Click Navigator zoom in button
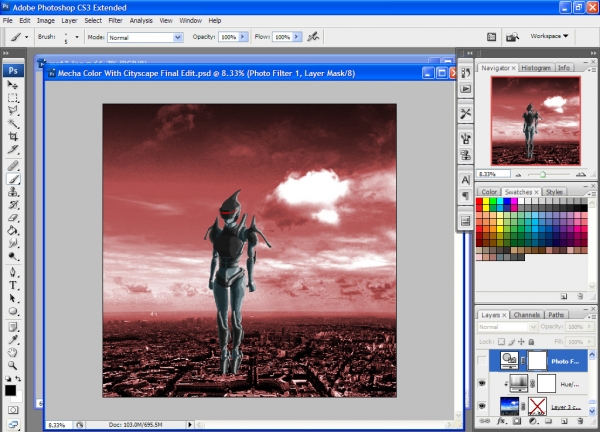 point(581,174)
